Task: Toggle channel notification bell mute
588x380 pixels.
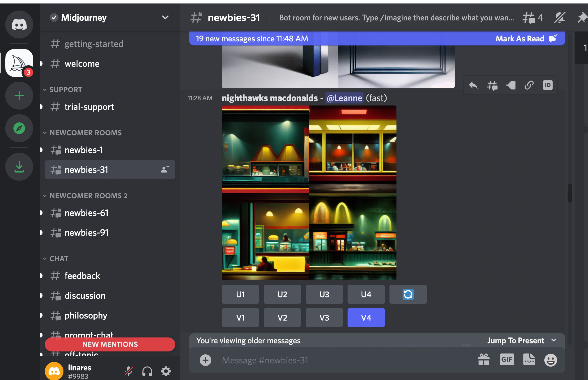Action: click(559, 18)
